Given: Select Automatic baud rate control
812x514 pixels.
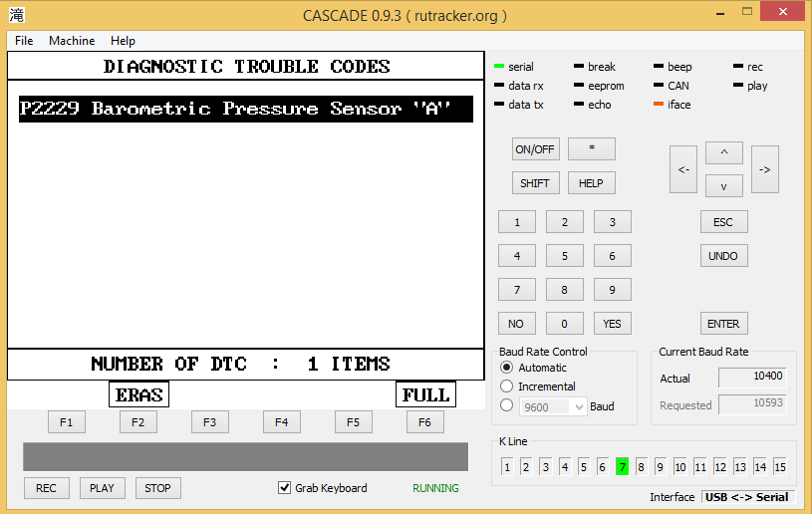Looking at the screenshot, I should point(507,368).
